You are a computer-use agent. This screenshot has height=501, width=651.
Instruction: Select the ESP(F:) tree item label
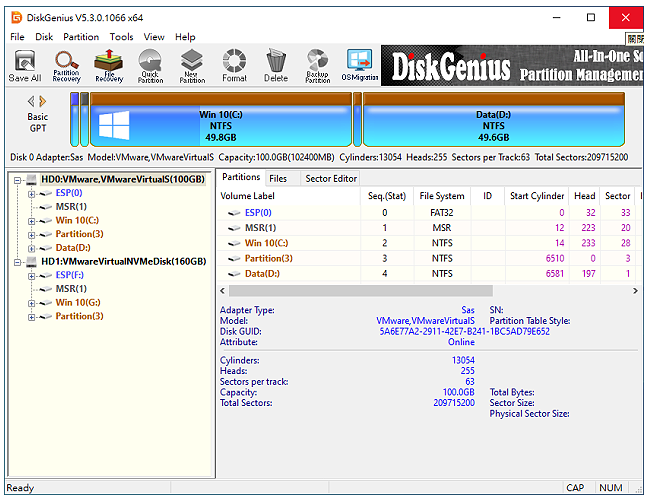tap(69, 275)
